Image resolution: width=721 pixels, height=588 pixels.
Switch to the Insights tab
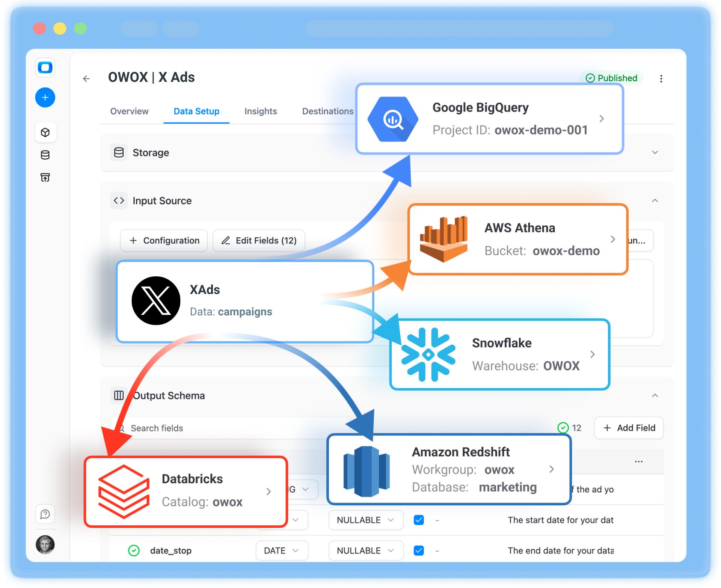[260, 111]
